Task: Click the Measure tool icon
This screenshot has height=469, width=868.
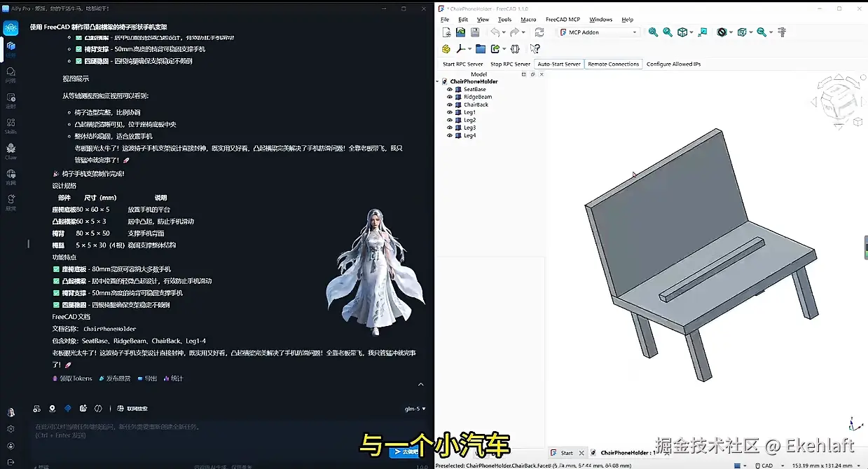Action: [782, 32]
